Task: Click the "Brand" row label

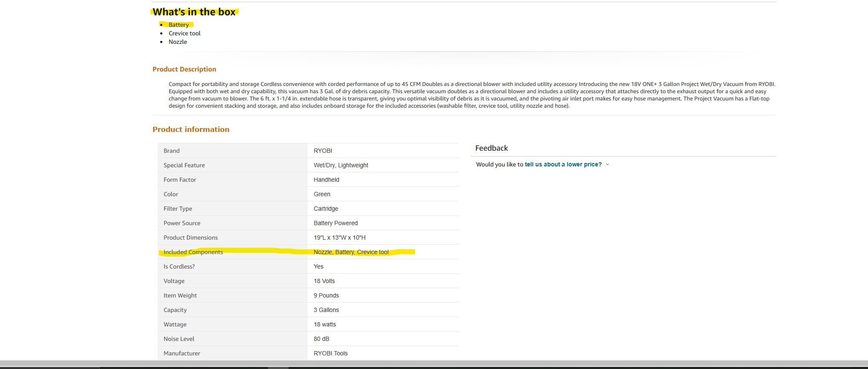Action: tap(171, 151)
